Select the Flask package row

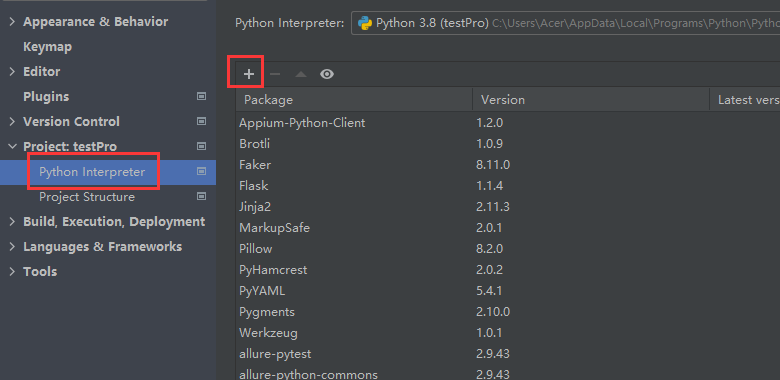click(x=508, y=186)
